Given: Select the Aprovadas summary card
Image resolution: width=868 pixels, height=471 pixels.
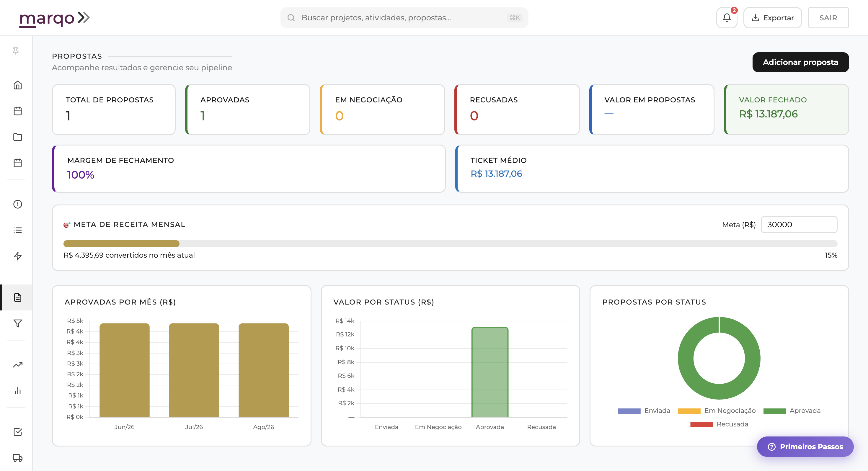Looking at the screenshot, I should [x=248, y=110].
